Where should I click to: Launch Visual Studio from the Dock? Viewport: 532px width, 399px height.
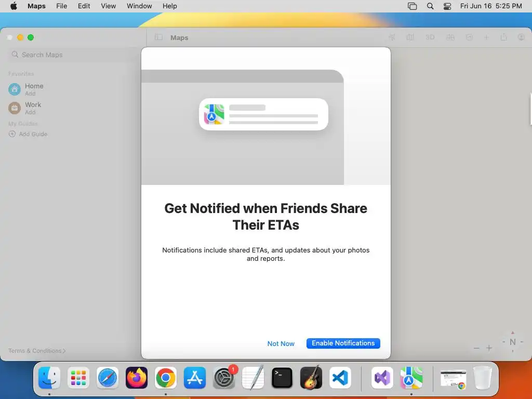(382, 378)
